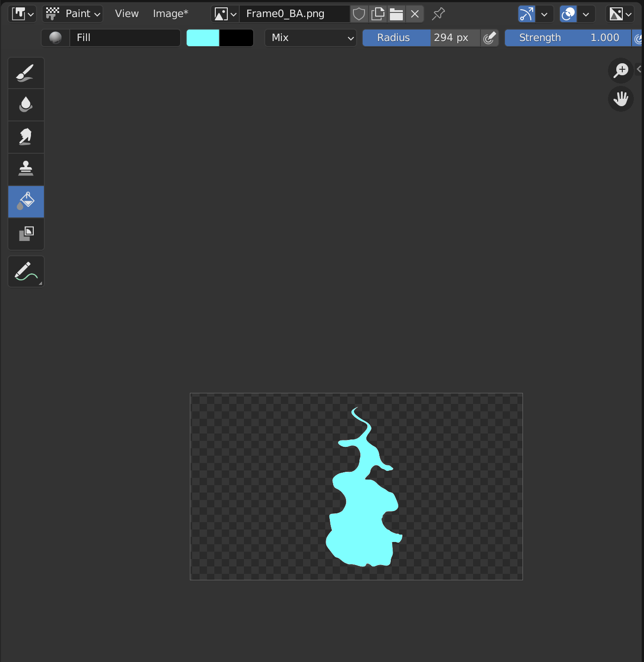Adjust the Strength slider

[x=568, y=38]
